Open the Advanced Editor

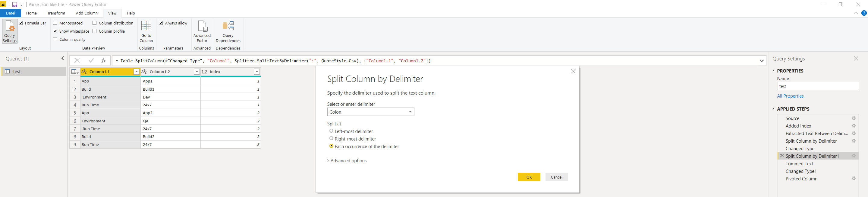click(202, 31)
